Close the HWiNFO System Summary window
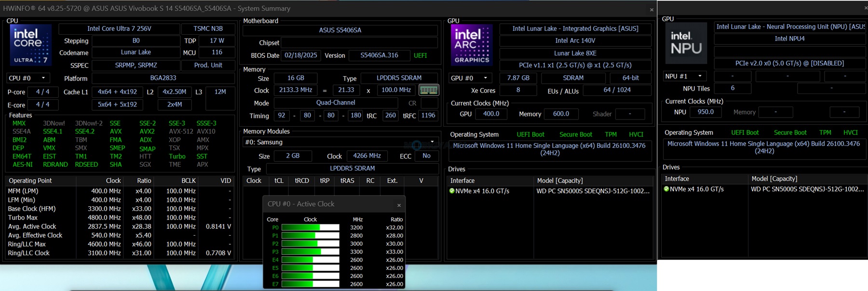The height and width of the screenshot is (291, 868). [651, 10]
